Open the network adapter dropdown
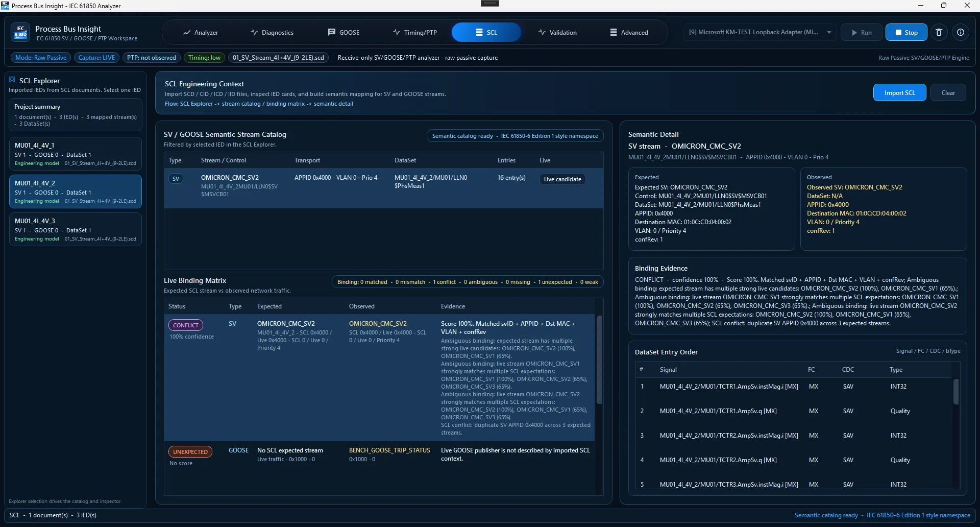 click(x=759, y=32)
